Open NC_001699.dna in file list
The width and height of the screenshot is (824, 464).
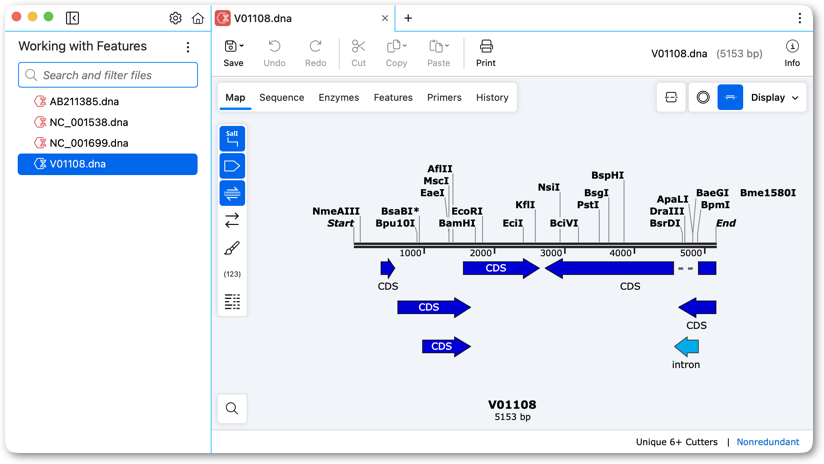pos(108,143)
